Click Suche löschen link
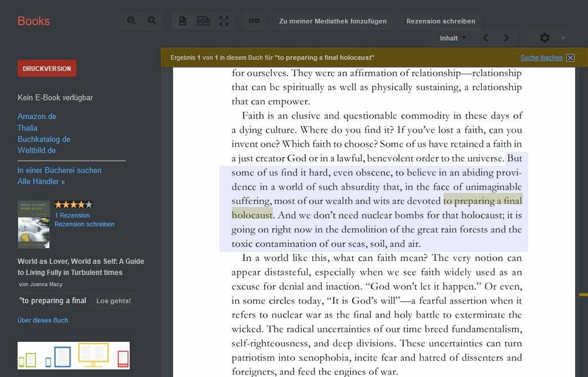 pyautogui.click(x=541, y=57)
